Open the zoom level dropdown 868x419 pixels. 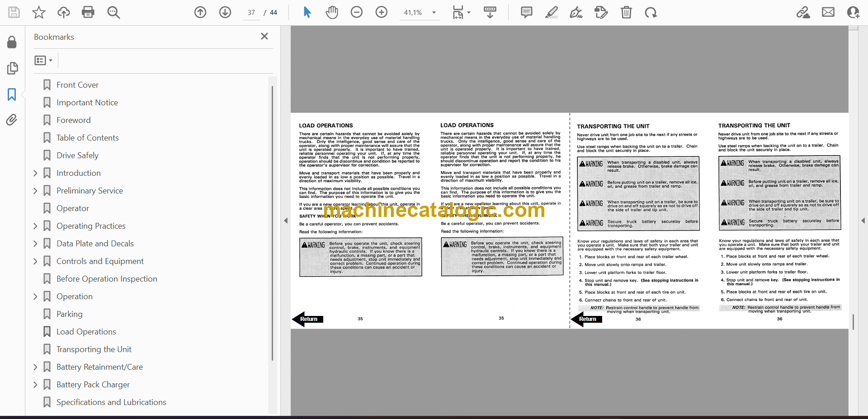434,13
